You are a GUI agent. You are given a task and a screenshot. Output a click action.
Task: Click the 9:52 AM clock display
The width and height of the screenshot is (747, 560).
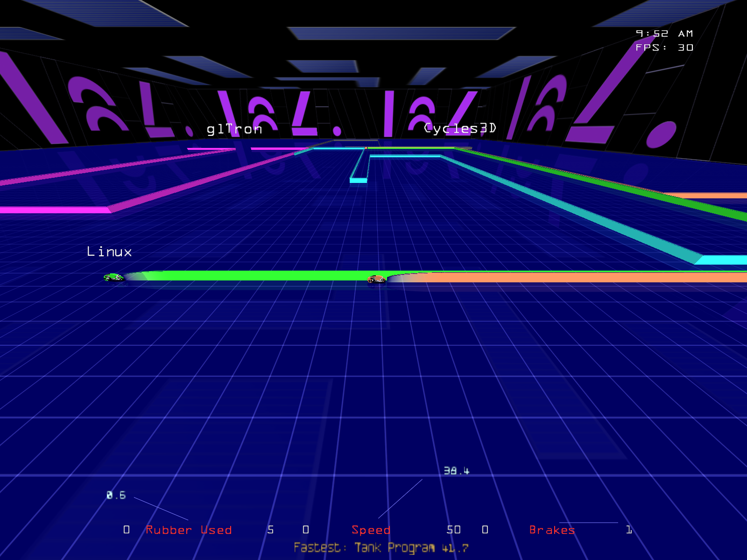click(664, 34)
